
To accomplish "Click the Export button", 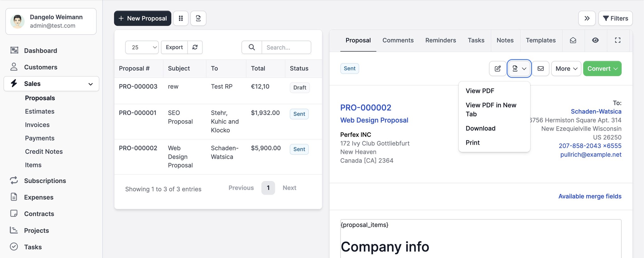I will point(174,47).
